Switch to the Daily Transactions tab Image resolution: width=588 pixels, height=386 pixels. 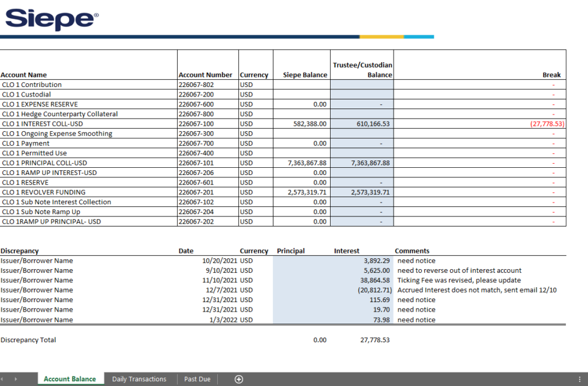tap(139, 379)
